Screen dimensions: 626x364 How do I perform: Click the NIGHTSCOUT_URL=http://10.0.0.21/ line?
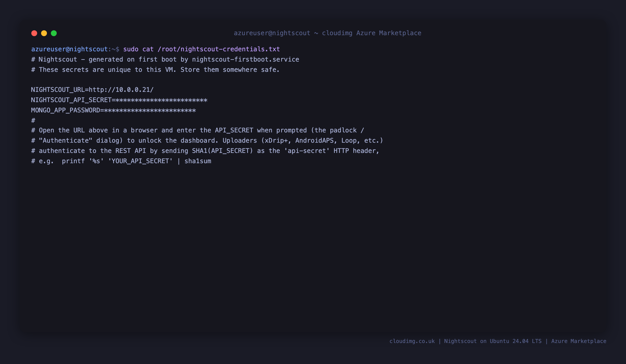92,90
